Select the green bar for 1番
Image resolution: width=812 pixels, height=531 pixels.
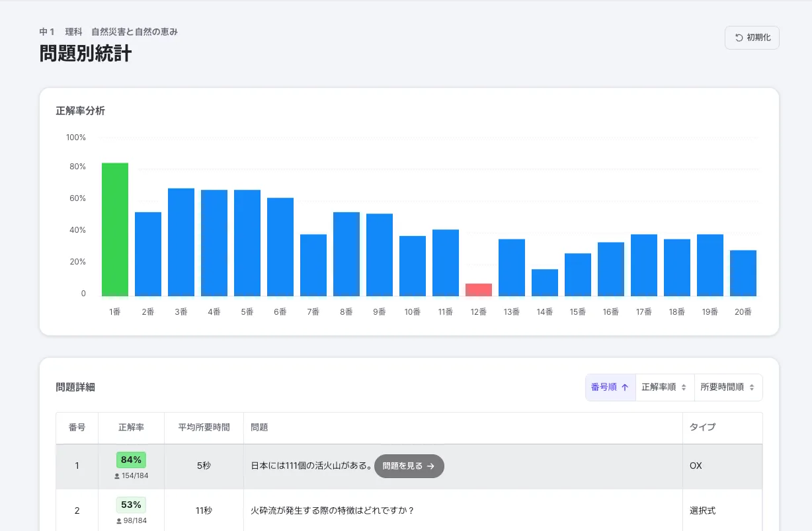pyautogui.click(x=115, y=229)
